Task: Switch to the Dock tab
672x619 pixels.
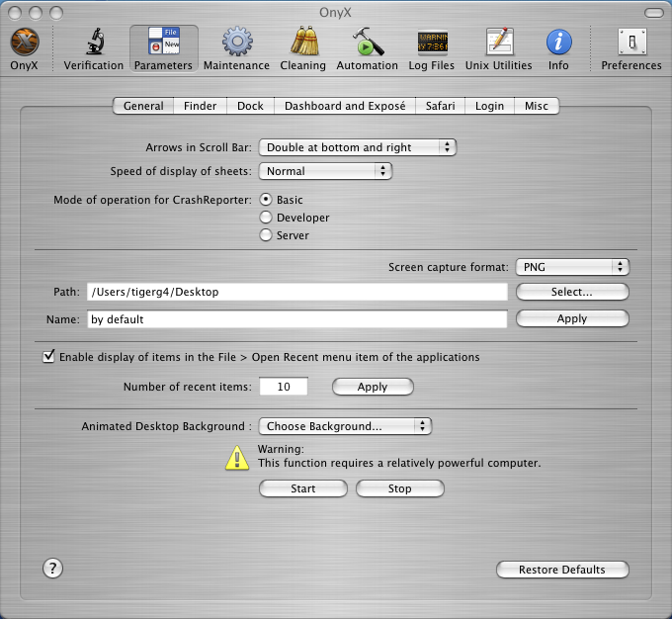Action: pyautogui.click(x=250, y=106)
